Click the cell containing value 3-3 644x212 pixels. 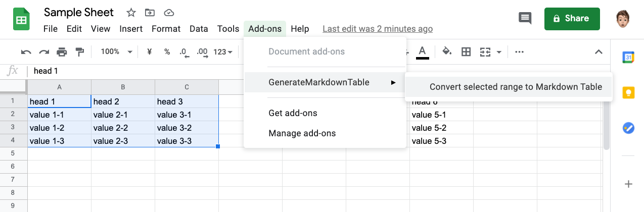tap(187, 141)
